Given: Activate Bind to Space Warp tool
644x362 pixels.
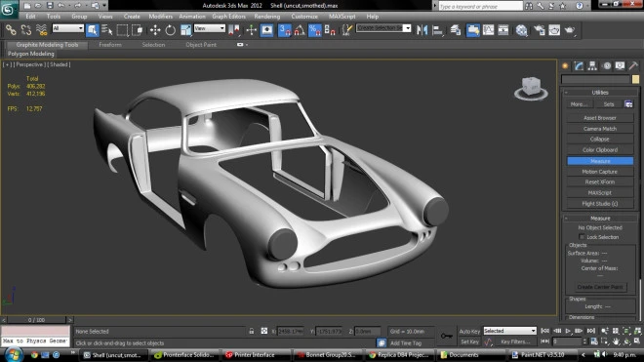Looking at the screenshot, I should (x=42, y=30).
